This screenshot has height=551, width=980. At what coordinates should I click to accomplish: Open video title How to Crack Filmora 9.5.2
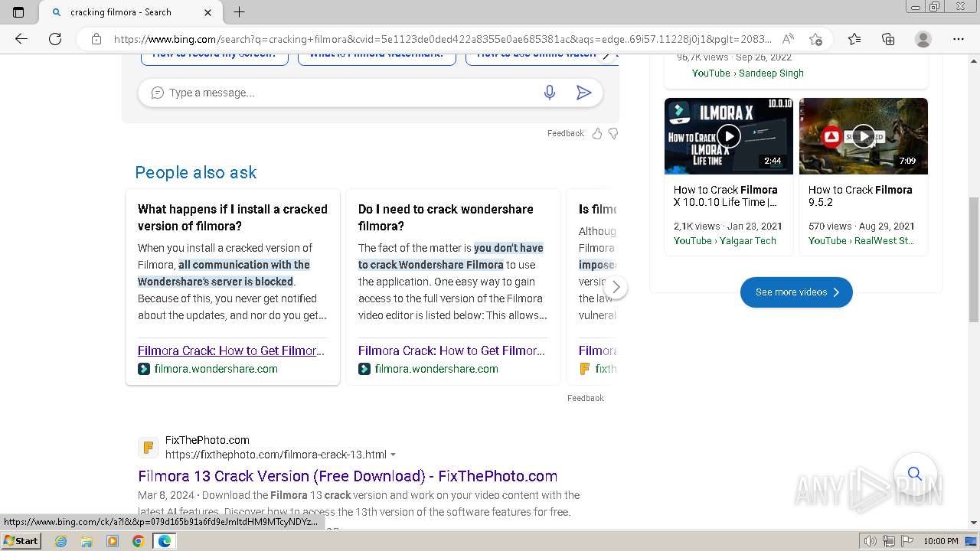pos(861,196)
